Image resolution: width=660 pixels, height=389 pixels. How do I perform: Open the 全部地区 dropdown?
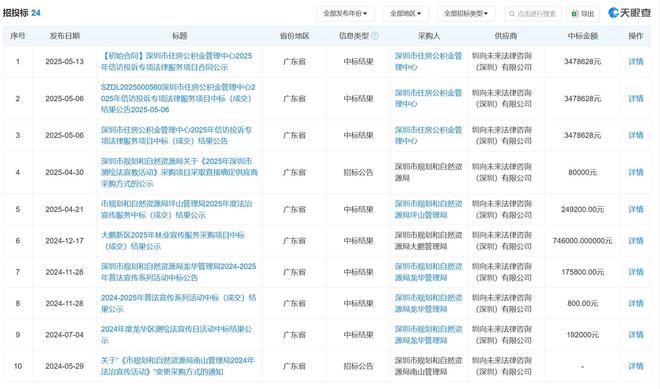click(405, 14)
